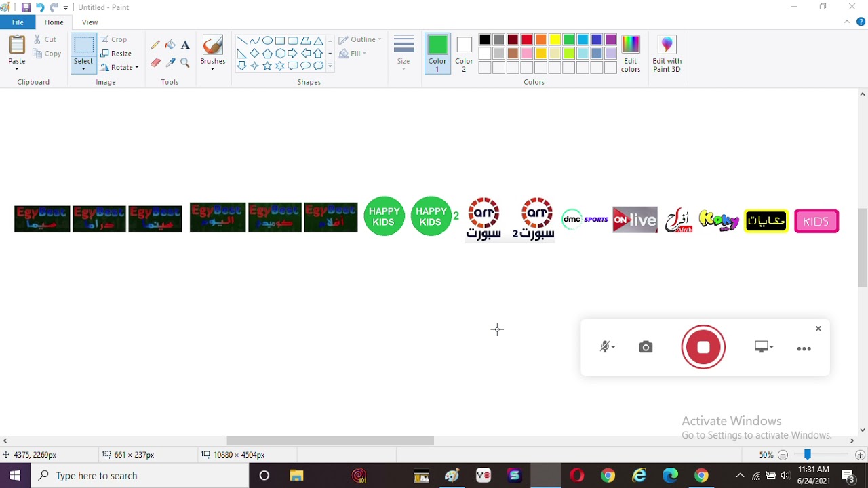Switch to the View ribbon tab

pyautogui.click(x=90, y=22)
